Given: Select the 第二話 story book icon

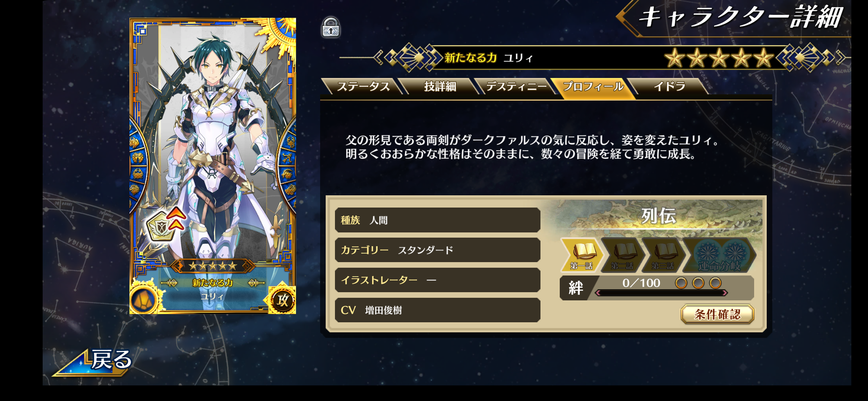Looking at the screenshot, I should coord(623,255).
